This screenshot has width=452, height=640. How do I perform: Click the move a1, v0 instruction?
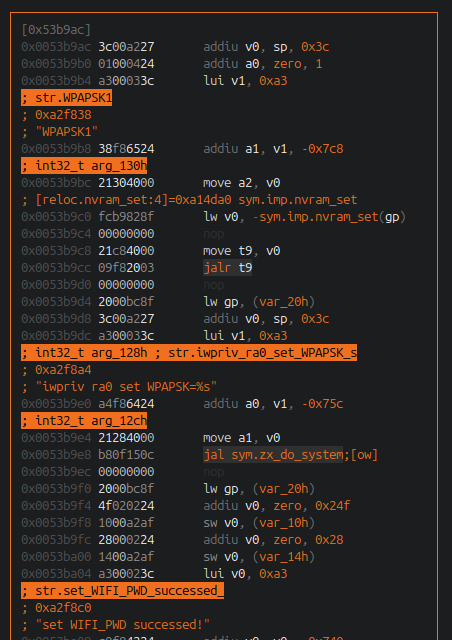(242, 438)
